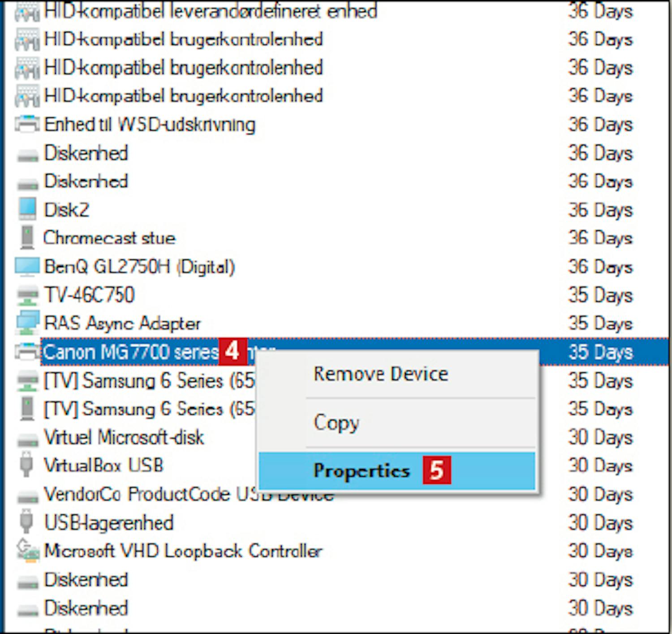672x634 pixels.
Task: Click the Canon MG7700 series row text
Action: tap(130, 352)
